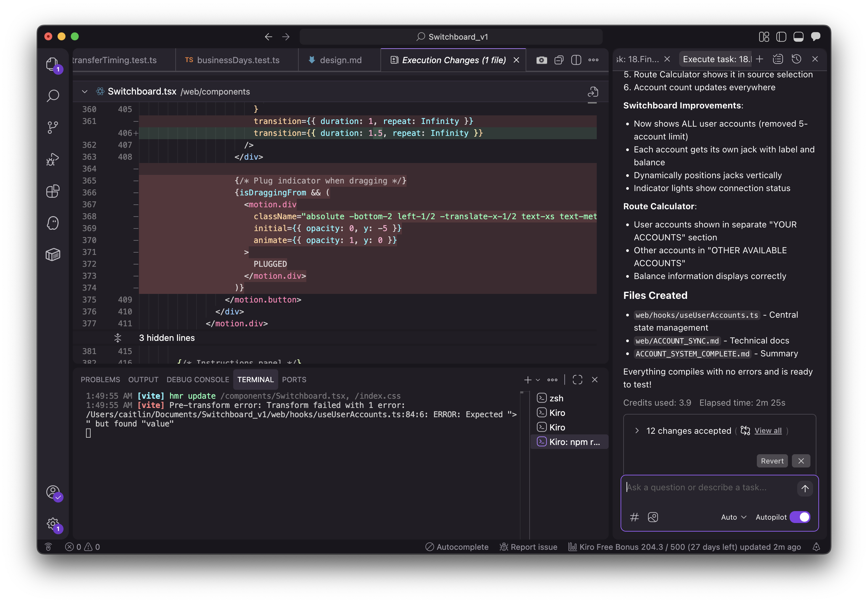This screenshot has height=603, width=868.
Task: Open the Extensions sidebar view
Action: (x=53, y=191)
